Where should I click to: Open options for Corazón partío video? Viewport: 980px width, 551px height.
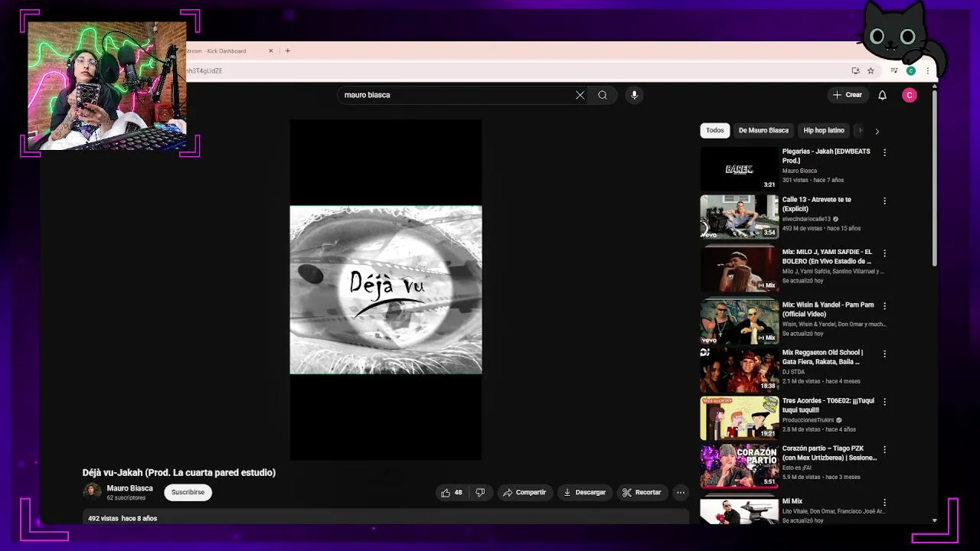pos(884,449)
